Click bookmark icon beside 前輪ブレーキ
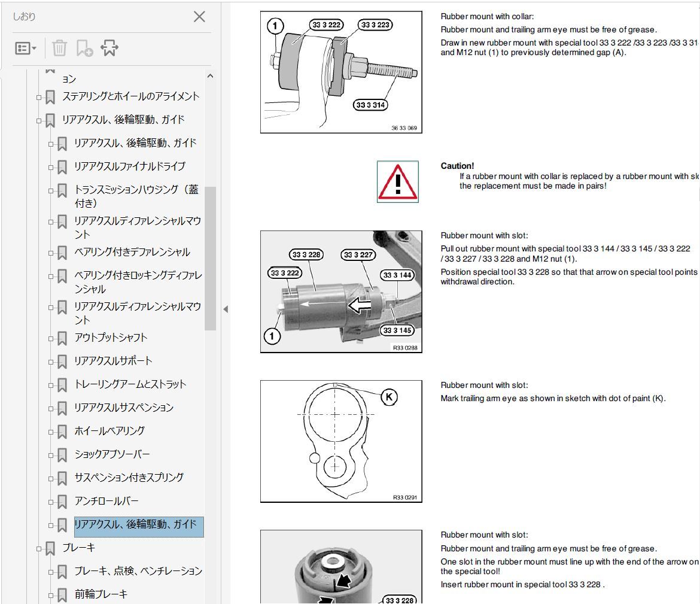Image resolution: width=700 pixels, height=604 pixels. pyautogui.click(x=62, y=595)
